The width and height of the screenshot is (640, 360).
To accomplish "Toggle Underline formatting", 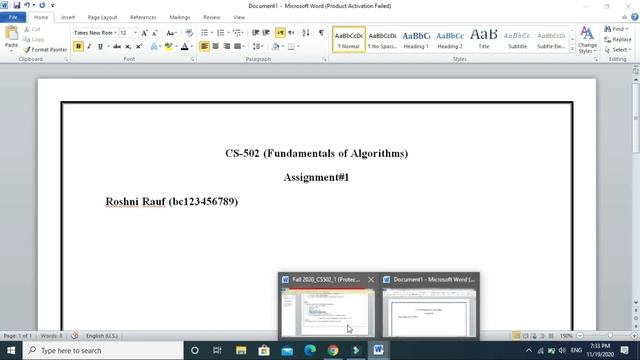I will click(x=100, y=46).
